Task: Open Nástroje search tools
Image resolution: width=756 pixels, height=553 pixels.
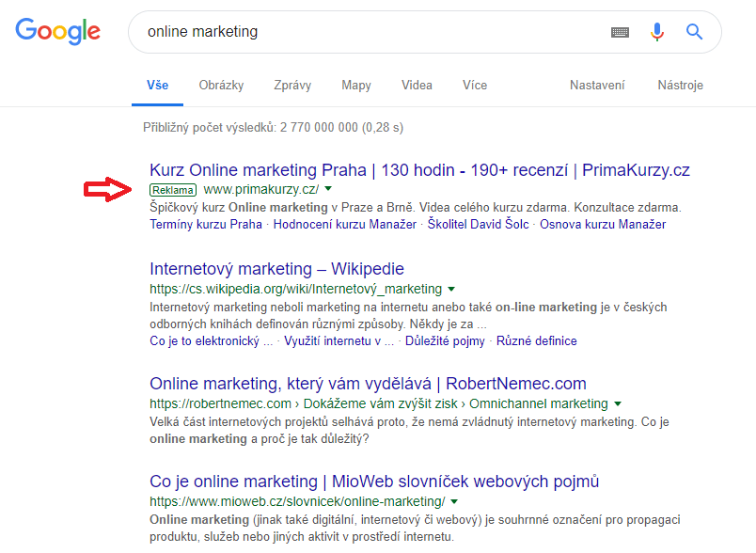Action: (x=680, y=86)
